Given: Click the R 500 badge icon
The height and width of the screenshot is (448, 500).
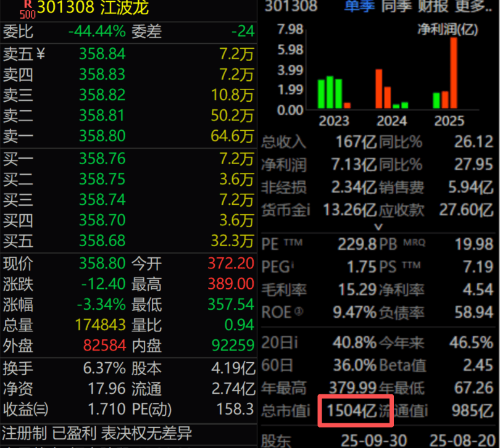Looking at the screenshot, I should [x=28, y=9].
